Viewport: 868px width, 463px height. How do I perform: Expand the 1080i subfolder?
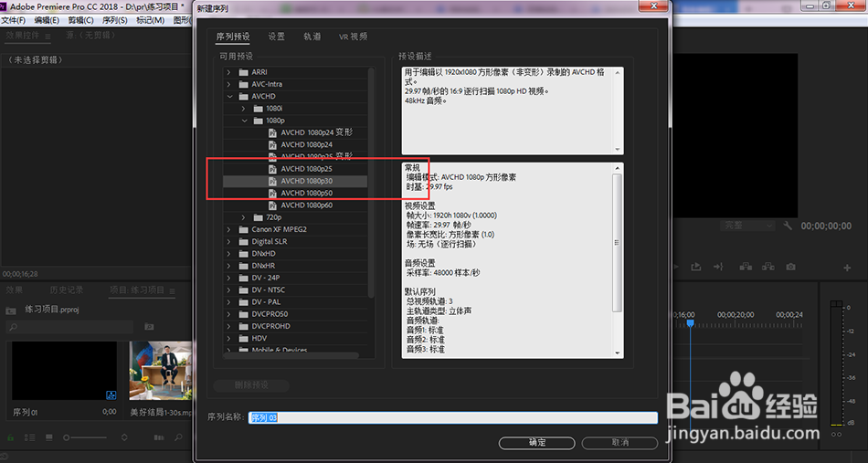click(243, 109)
